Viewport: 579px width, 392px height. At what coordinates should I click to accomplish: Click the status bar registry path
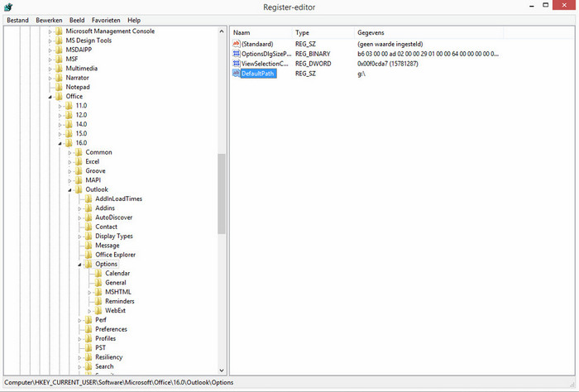click(x=119, y=382)
